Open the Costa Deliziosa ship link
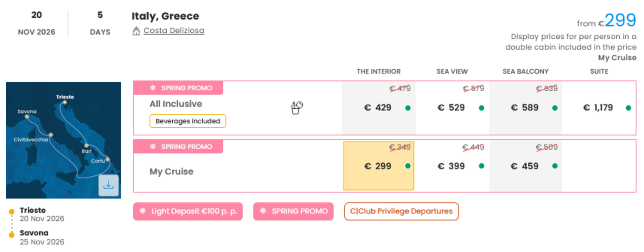Screen dimensions: 644x252 click(174, 31)
